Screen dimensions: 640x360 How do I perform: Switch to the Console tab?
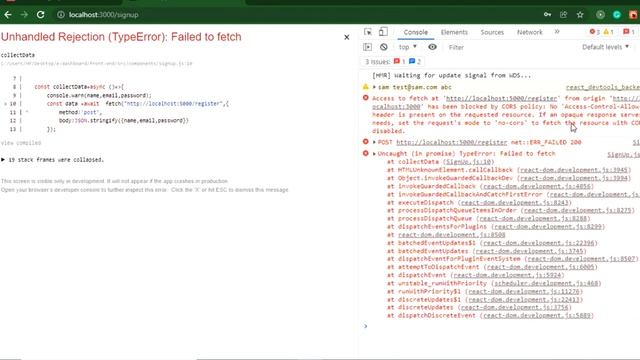[416, 32]
